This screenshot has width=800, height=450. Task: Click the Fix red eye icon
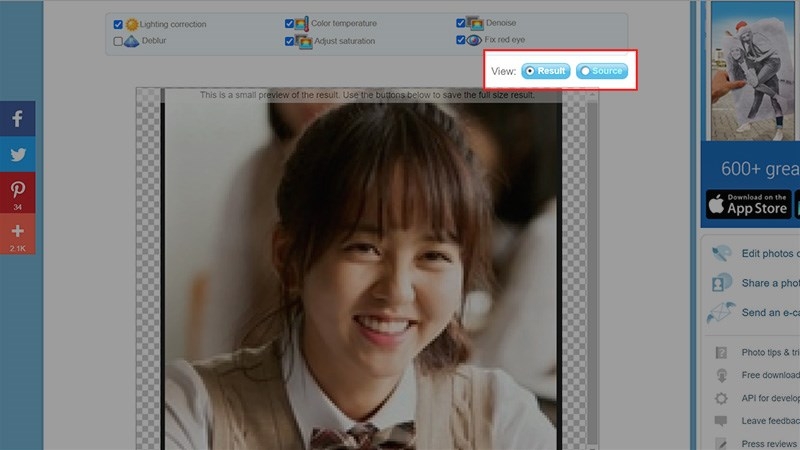474,40
